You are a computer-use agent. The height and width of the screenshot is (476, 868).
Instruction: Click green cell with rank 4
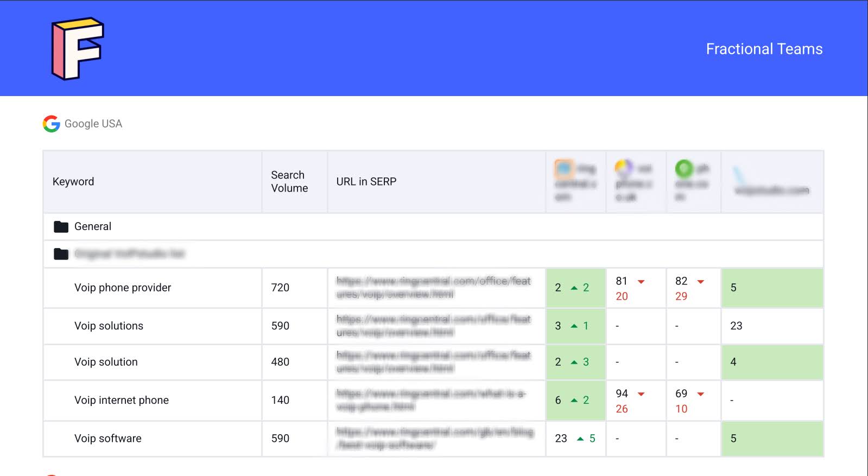[x=772, y=362]
